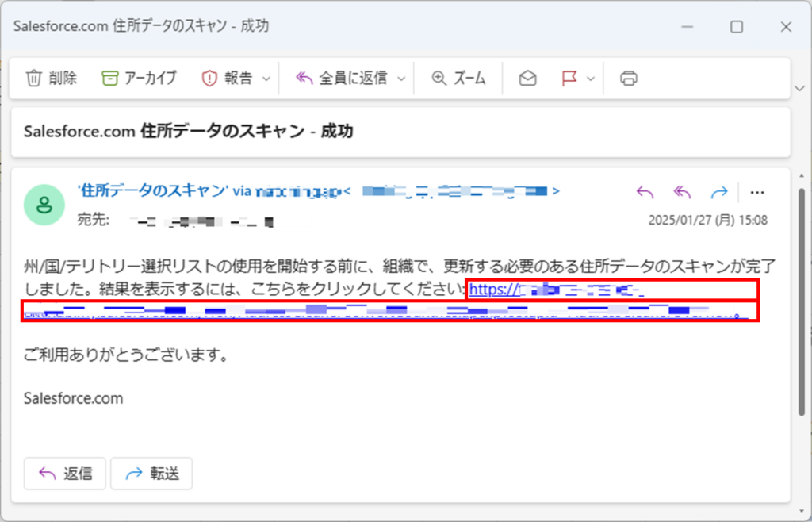The image size is (812, 522).
Task: Click the reply arrow in message header
Action: (x=645, y=192)
